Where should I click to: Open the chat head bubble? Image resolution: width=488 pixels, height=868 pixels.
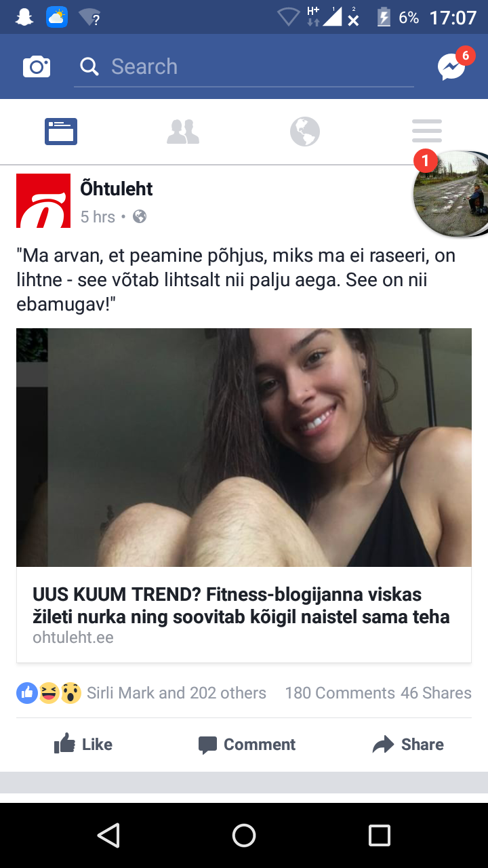coord(451,194)
